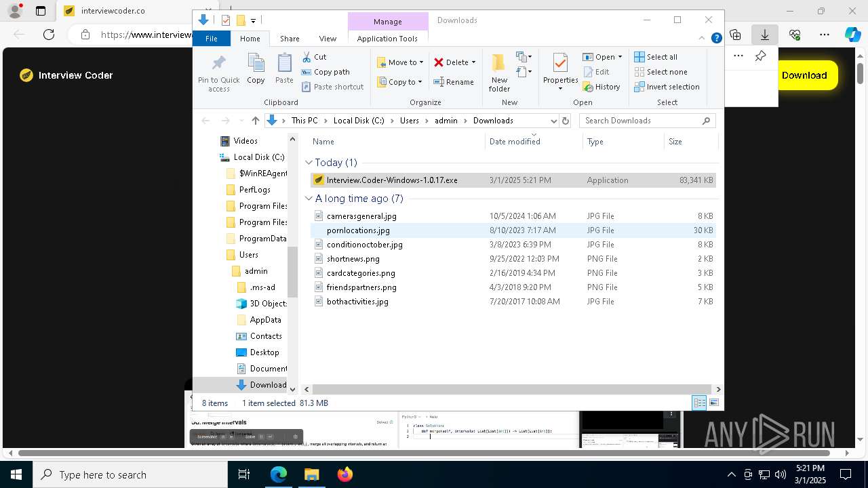
Task: Click Interview Coder logo link
Action: [x=66, y=75]
